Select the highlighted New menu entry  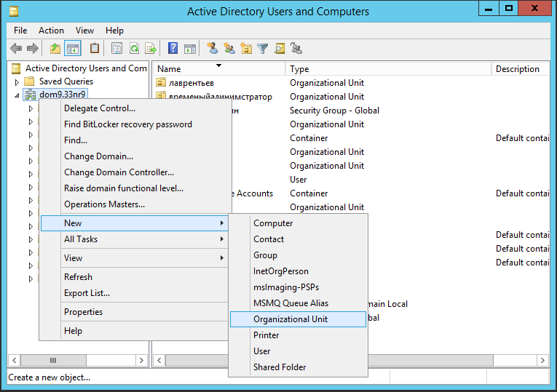point(134,223)
